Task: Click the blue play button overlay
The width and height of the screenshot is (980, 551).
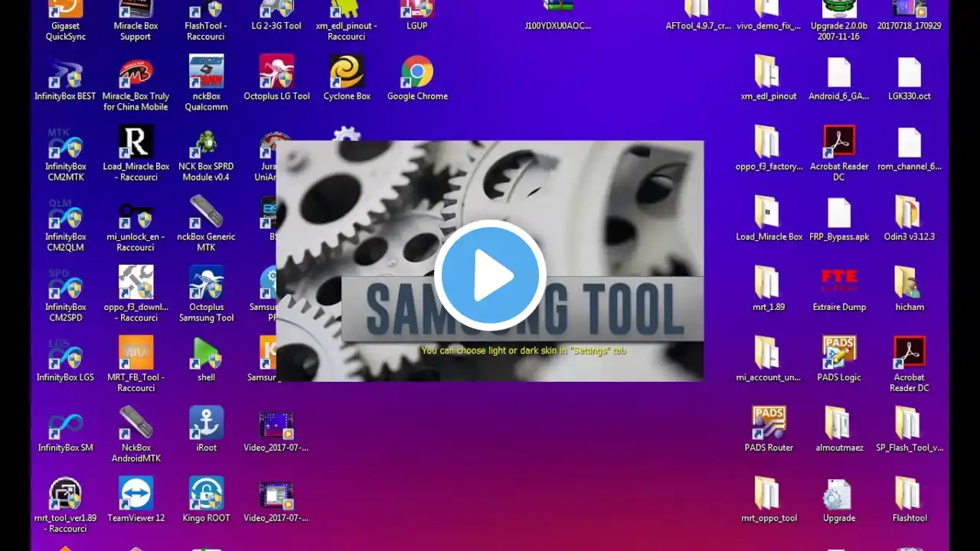Action: click(490, 275)
